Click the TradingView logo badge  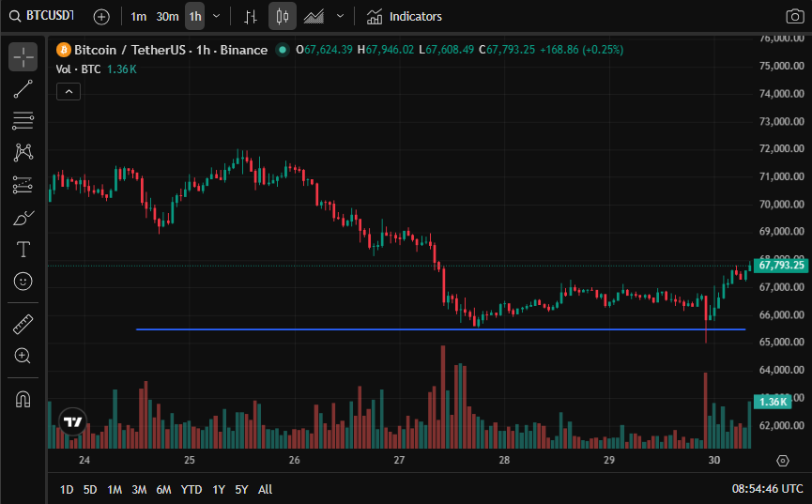73,421
